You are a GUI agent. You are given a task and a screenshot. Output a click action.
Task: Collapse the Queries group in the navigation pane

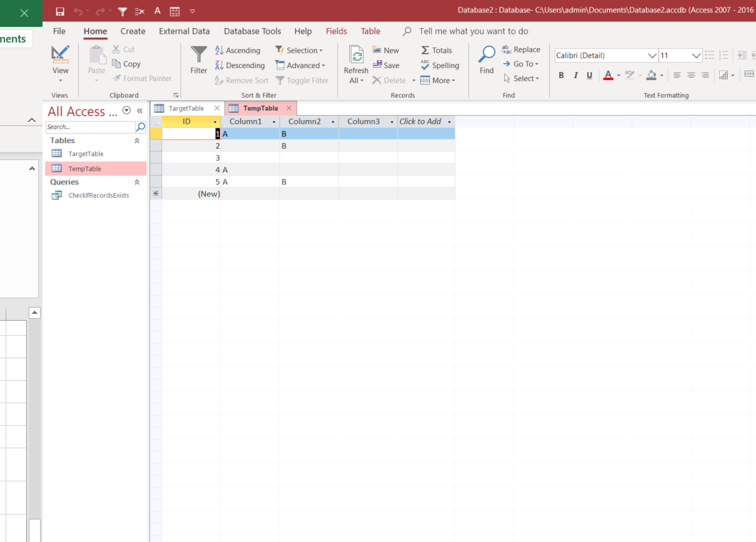[137, 183]
